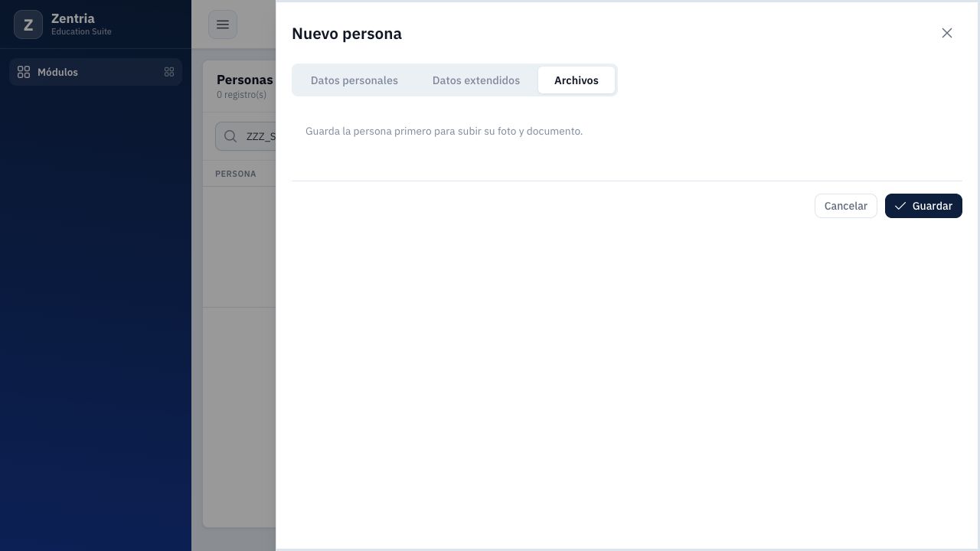Open the hamburger menu button
Viewport: 980px width, 551px height.
click(x=223, y=24)
